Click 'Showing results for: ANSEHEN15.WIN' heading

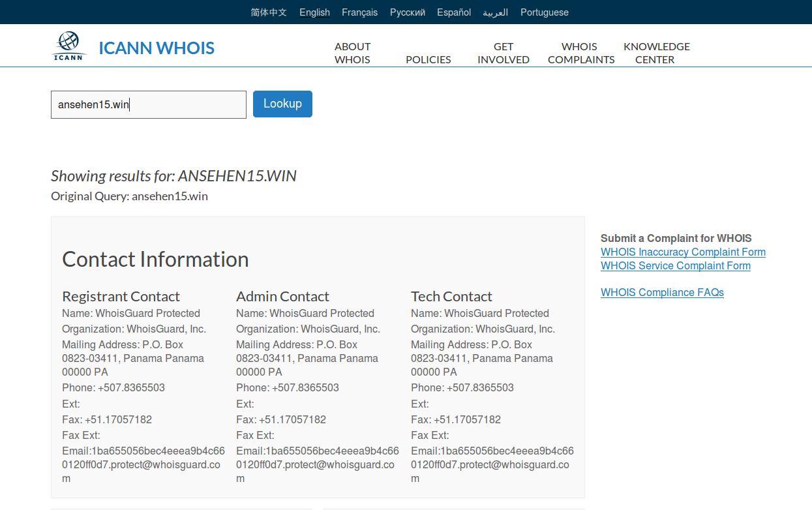(x=174, y=175)
